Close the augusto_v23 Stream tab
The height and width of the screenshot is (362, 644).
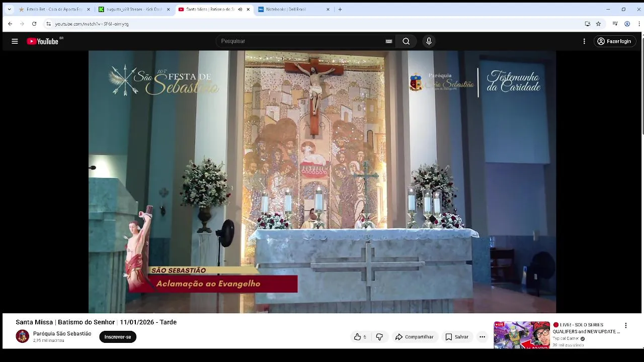click(x=169, y=9)
